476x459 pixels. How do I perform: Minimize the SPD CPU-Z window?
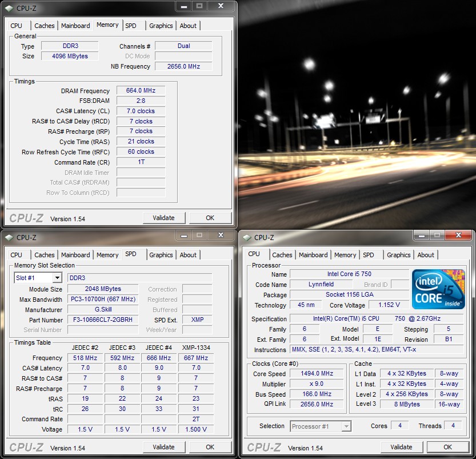pyautogui.click(x=184, y=236)
